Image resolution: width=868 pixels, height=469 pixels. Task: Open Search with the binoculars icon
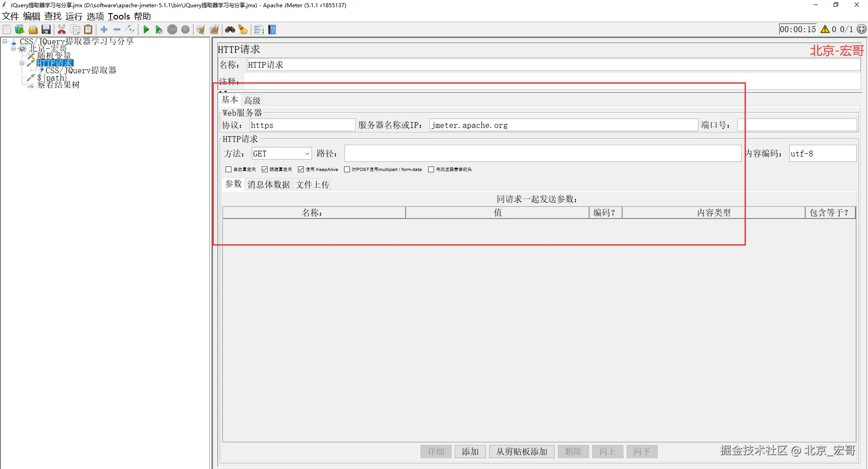(230, 30)
